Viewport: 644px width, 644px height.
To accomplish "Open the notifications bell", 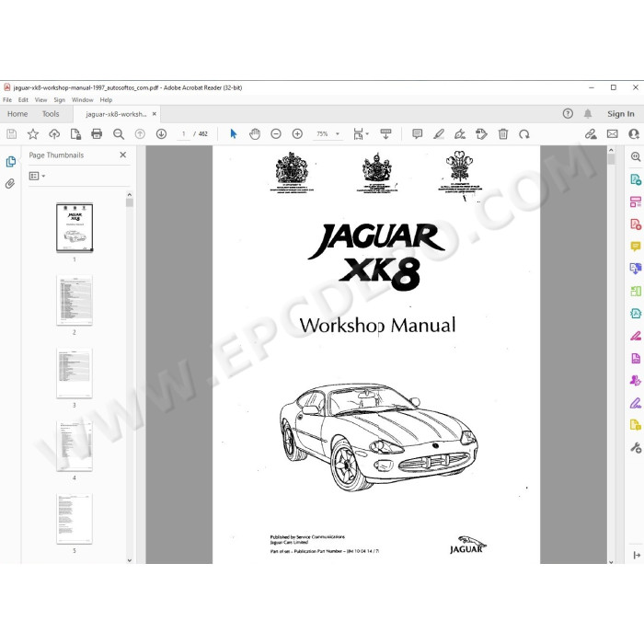I will (588, 114).
